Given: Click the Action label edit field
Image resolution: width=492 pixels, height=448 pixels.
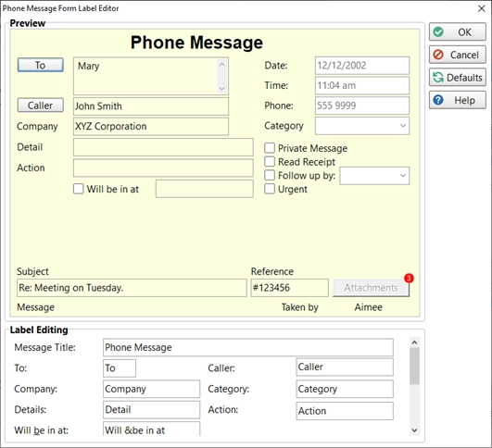Looking at the screenshot, I should tap(345, 411).
